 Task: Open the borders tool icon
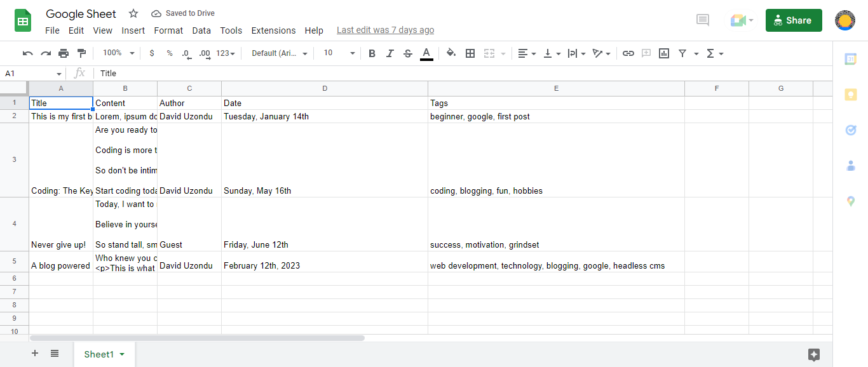click(x=470, y=53)
